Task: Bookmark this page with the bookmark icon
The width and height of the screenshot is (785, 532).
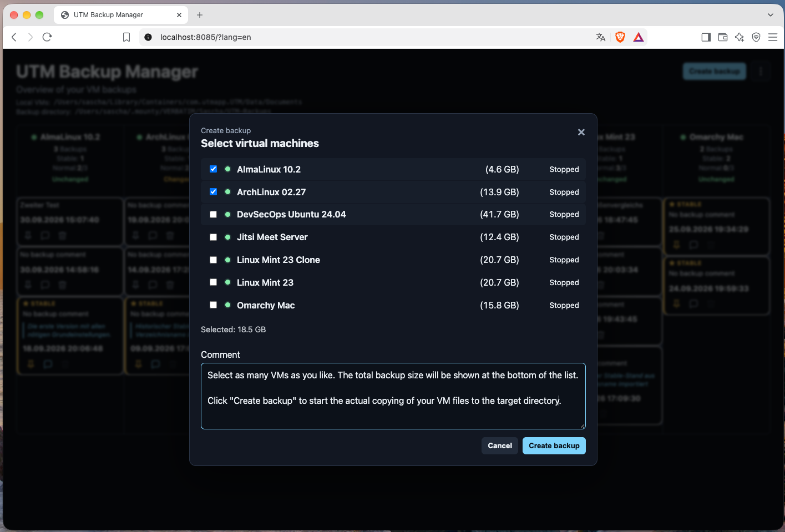Action: click(126, 37)
